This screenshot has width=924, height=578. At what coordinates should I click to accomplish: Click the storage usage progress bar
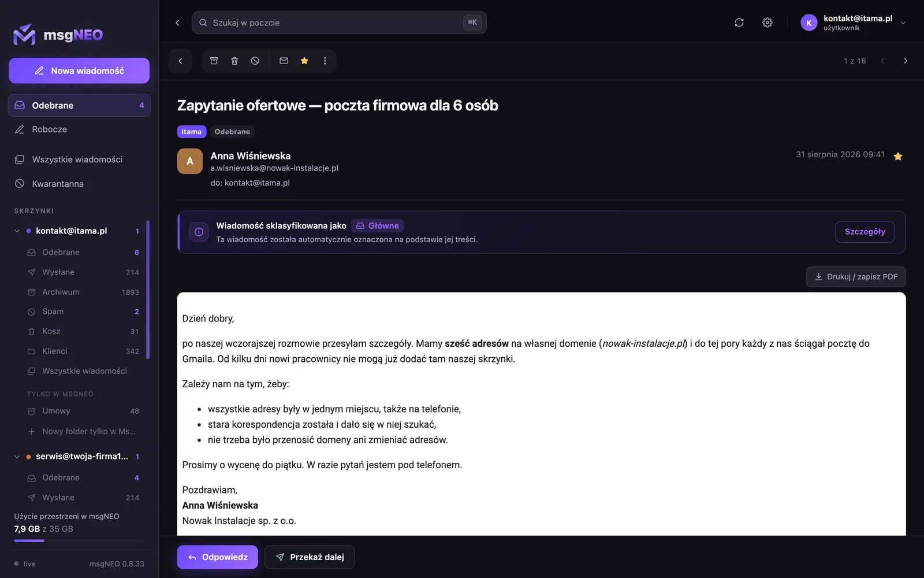pos(79,540)
